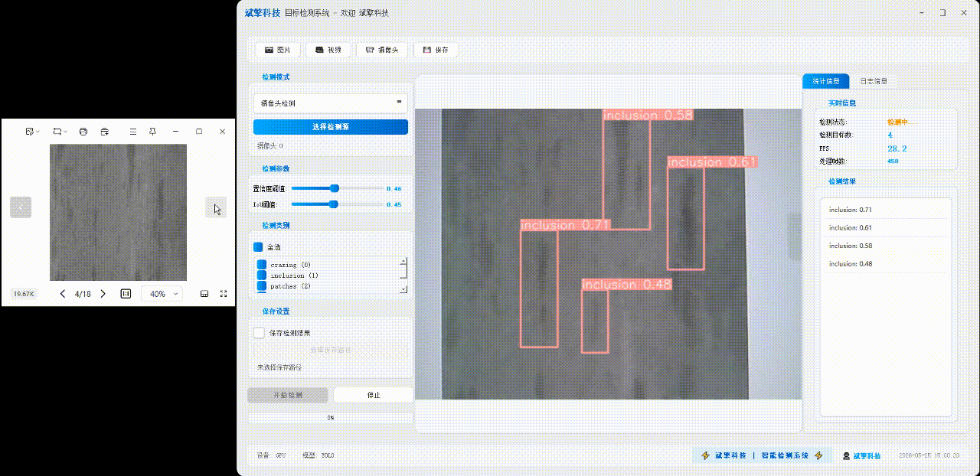Click the blue 选择检测源 button
The width and height of the screenshot is (980, 476).
331,127
